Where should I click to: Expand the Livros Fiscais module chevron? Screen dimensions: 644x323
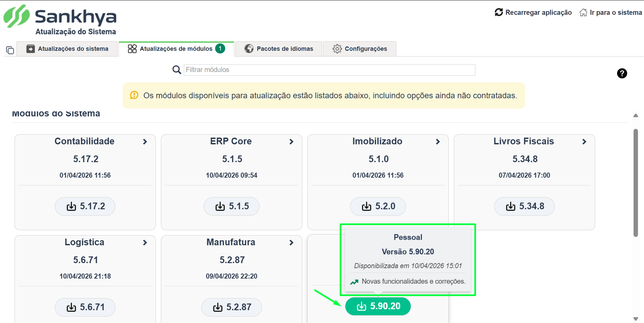click(x=584, y=142)
